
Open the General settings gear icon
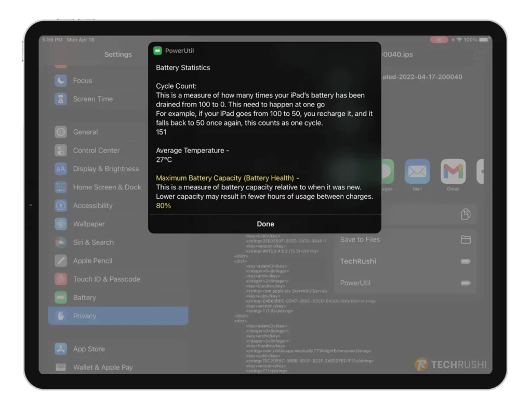click(61, 132)
